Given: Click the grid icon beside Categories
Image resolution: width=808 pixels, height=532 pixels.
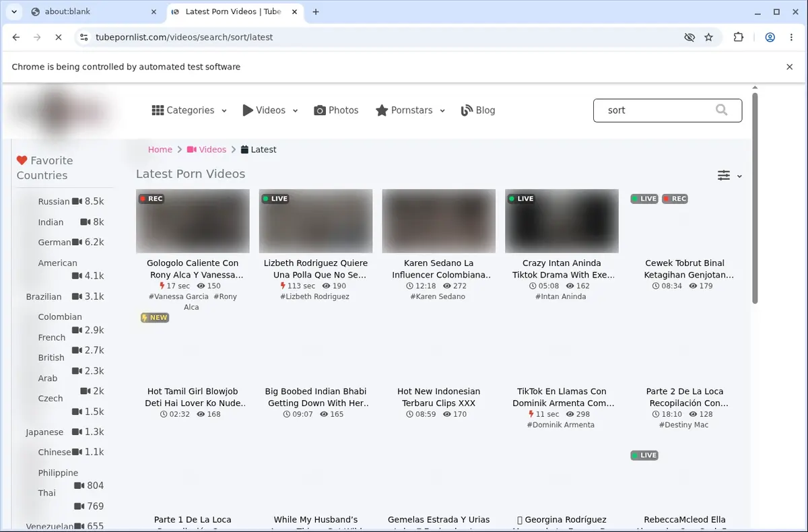Looking at the screenshot, I should tap(158, 110).
